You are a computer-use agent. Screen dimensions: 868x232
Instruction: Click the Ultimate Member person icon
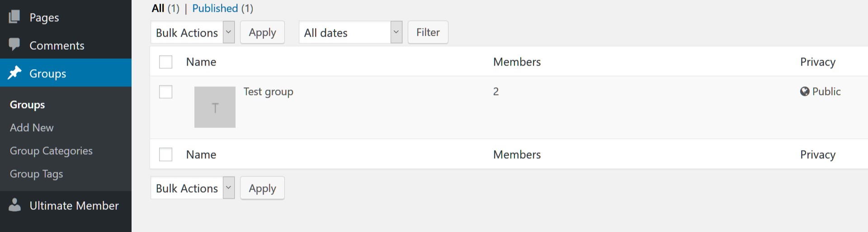(x=14, y=205)
